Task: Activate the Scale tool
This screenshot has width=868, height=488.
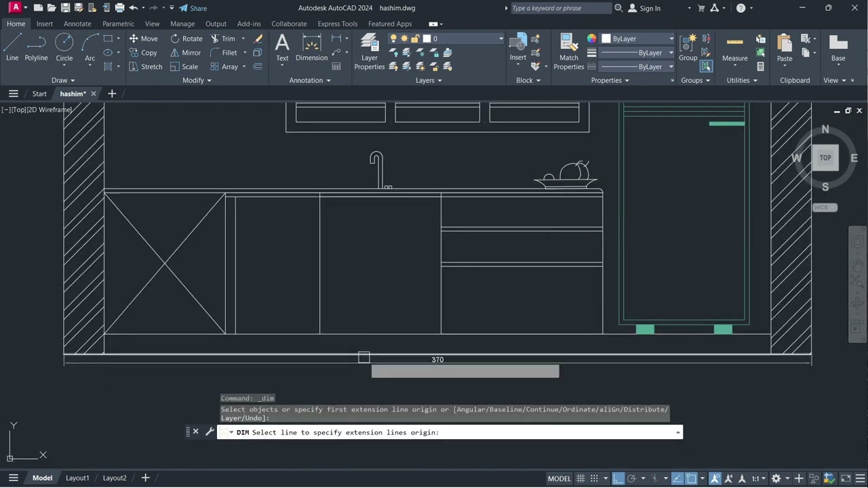Action: [x=184, y=67]
